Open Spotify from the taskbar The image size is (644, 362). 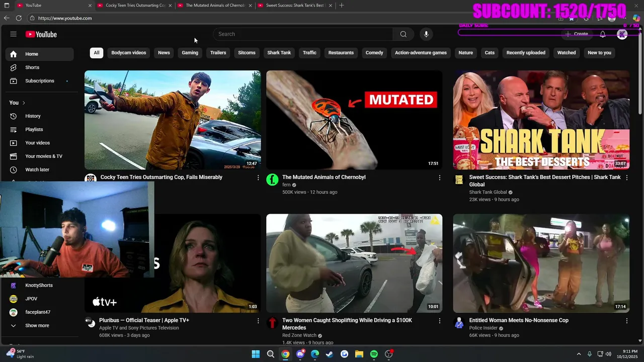pos(374,354)
